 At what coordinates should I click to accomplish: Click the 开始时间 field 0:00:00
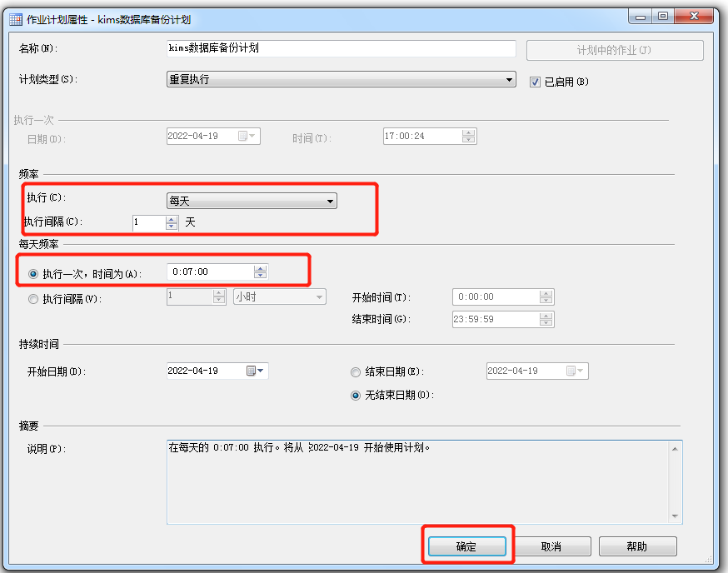496,296
